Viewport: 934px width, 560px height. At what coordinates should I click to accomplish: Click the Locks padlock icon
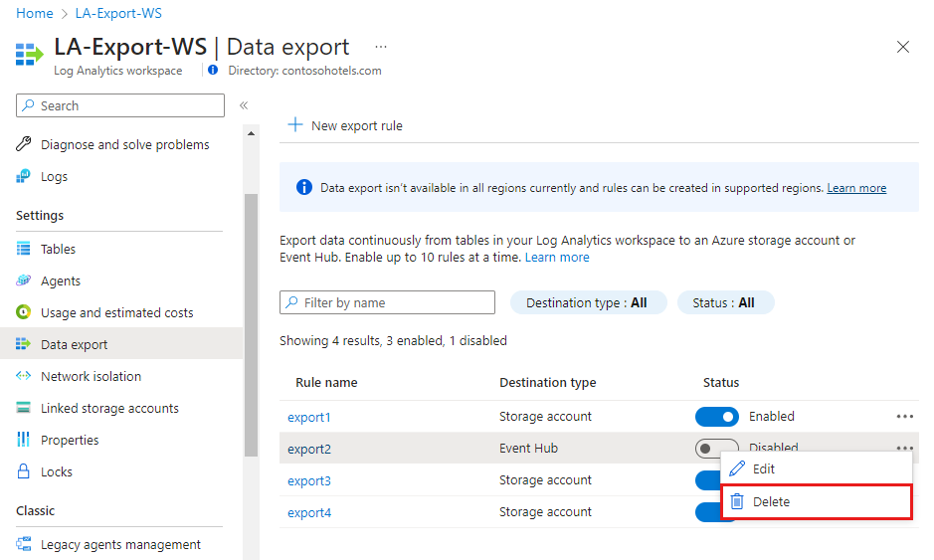(x=24, y=471)
